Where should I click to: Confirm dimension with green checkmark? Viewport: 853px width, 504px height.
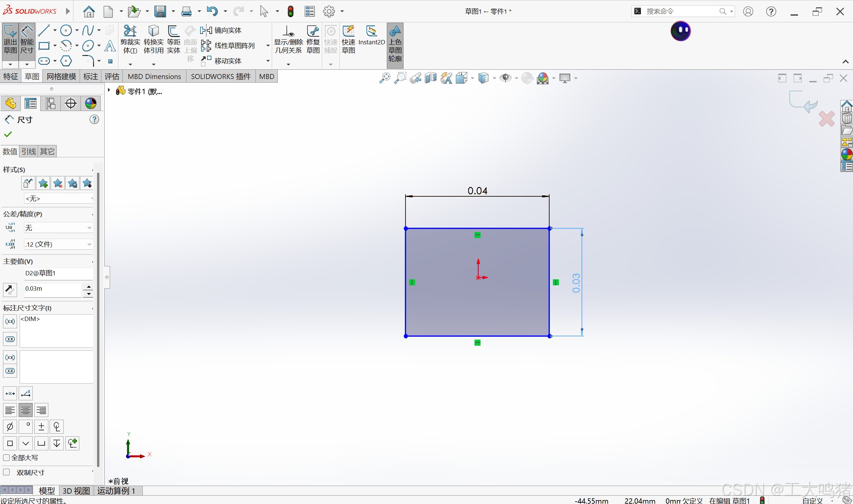[8, 134]
